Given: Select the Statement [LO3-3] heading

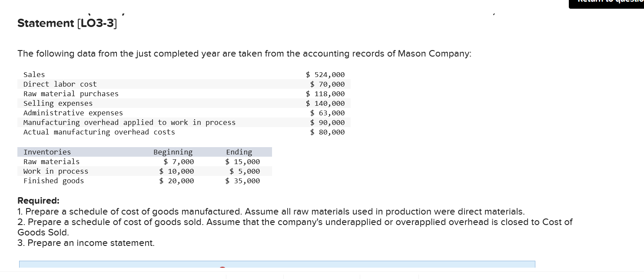Looking at the screenshot, I should pyautogui.click(x=67, y=24).
